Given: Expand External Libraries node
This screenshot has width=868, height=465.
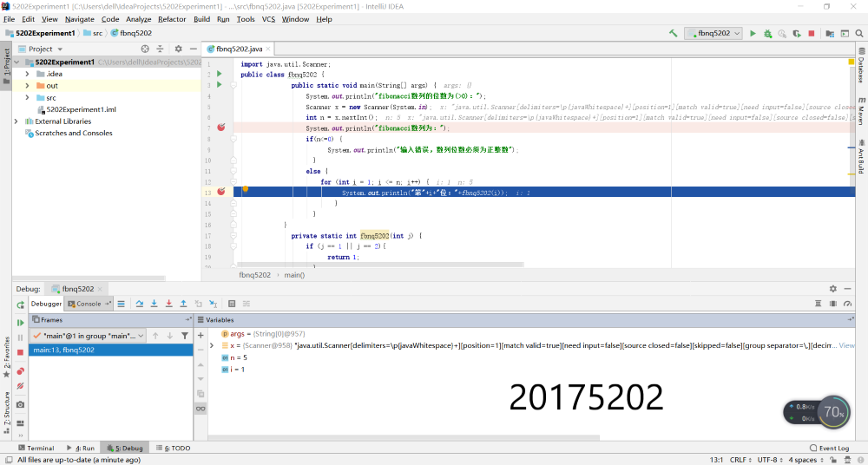Looking at the screenshot, I should pyautogui.click(x=16, y=121).
